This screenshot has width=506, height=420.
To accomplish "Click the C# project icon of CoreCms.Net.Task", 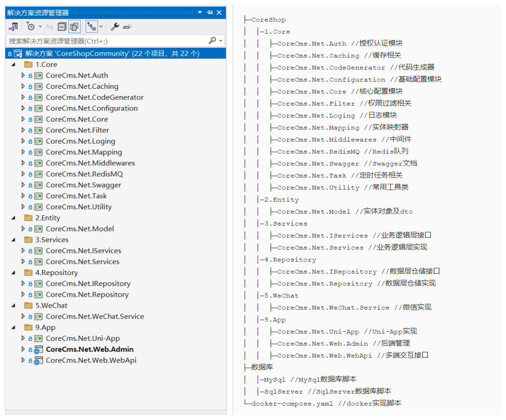I will pyautogui.click(x=38, y=196).
